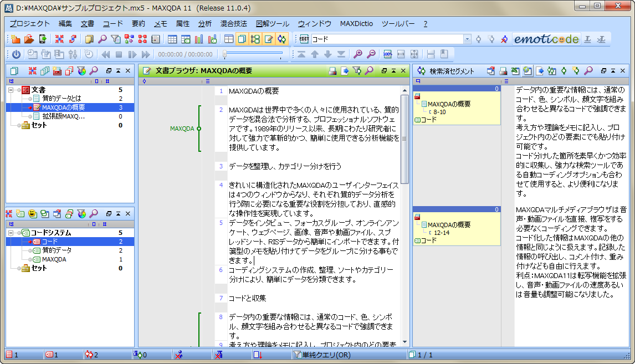Click export icon in Document Browser header
This screenshot has width=635, height=364.
click(x=345, y=71)
